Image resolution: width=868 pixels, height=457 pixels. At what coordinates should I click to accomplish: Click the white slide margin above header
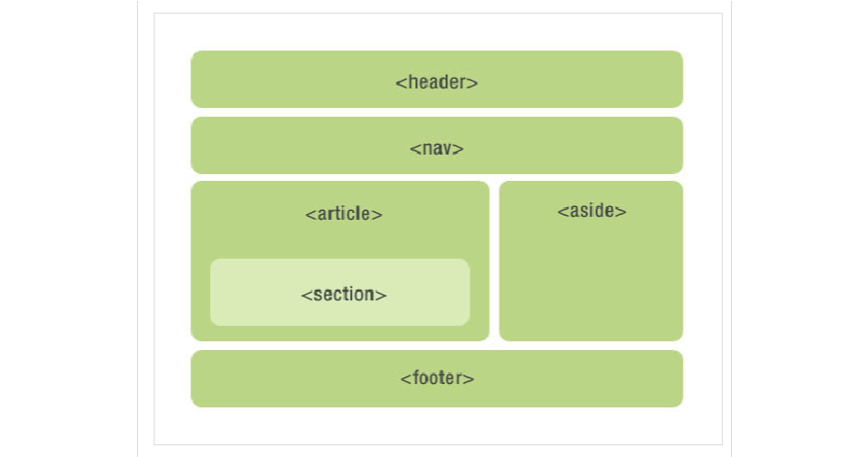(436, 31)
